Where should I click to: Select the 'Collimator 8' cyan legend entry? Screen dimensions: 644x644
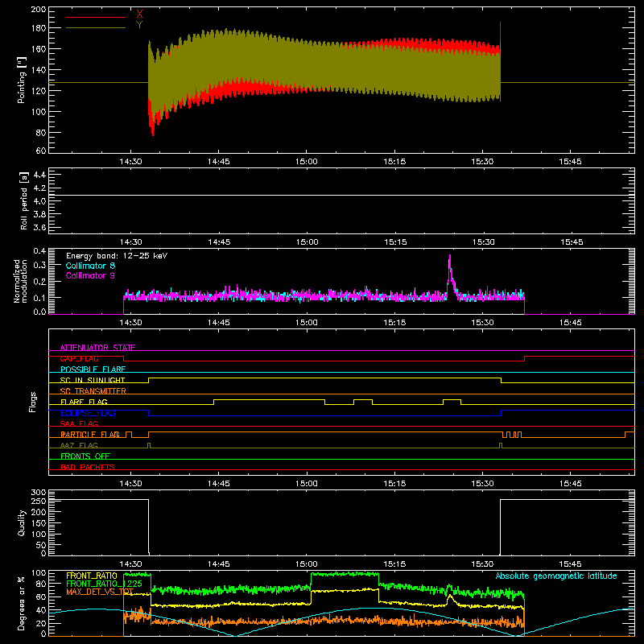click(90, 266)
